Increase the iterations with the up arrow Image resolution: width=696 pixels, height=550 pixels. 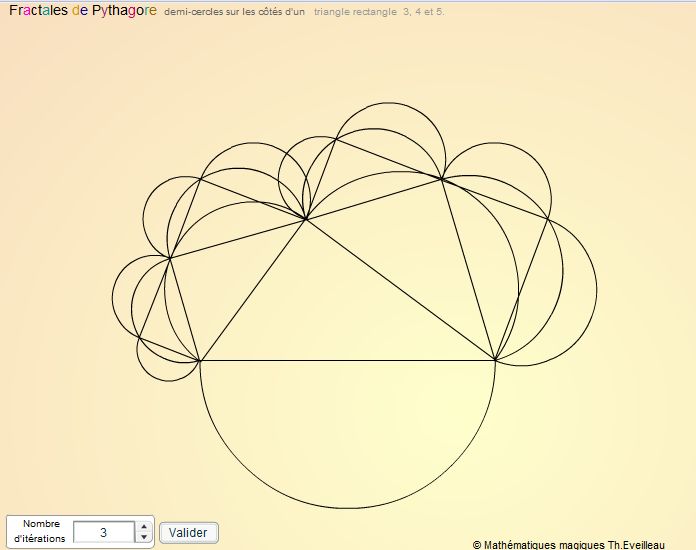143,527
